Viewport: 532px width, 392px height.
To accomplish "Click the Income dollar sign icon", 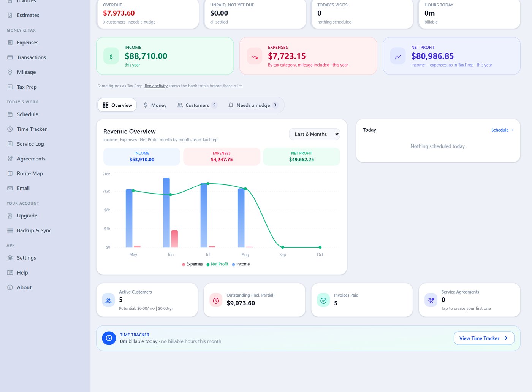I will (x=111, y=56).
